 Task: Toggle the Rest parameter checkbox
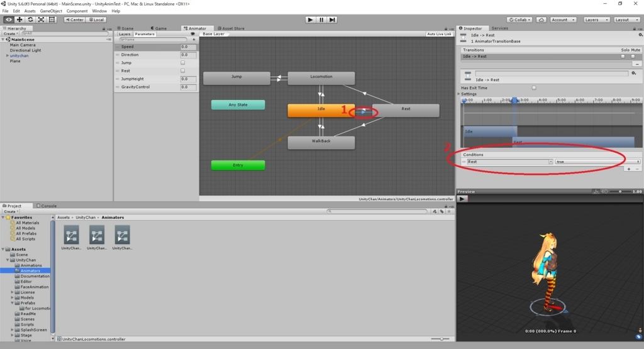point(183,70)
